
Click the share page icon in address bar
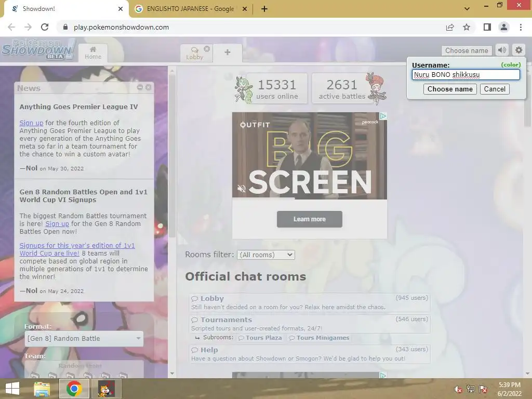[450, 27]
